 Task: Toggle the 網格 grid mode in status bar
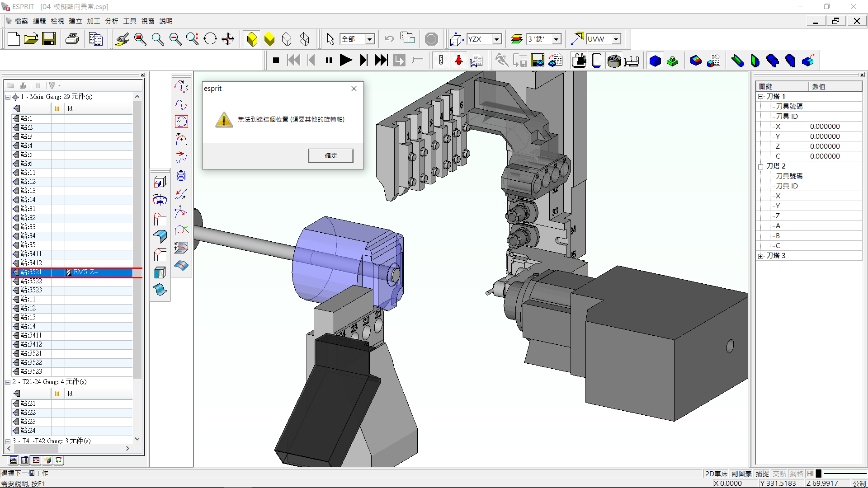point(796,474)
